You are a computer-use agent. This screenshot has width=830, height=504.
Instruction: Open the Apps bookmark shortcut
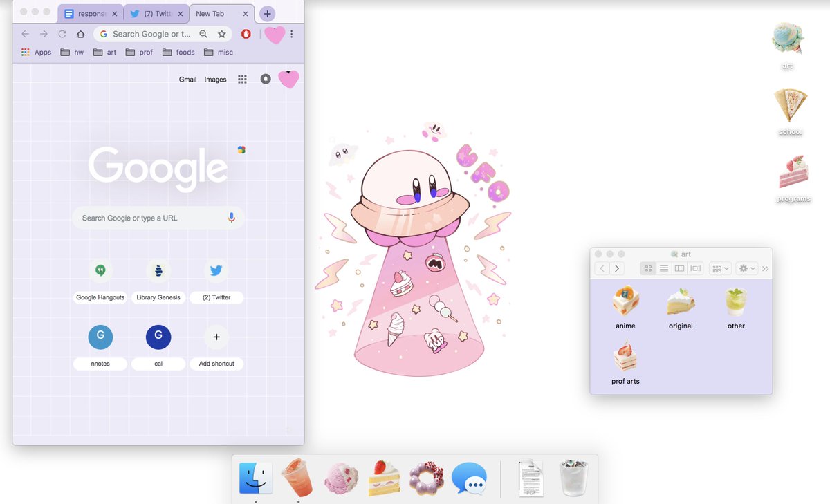(36, 52)
